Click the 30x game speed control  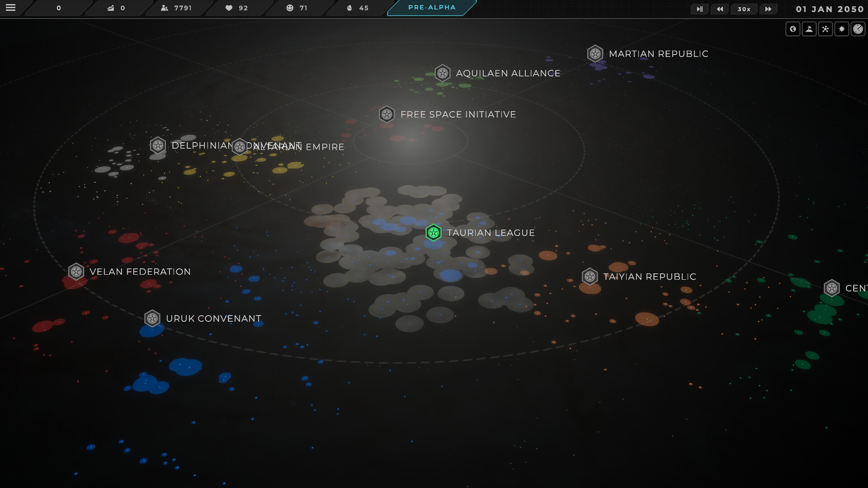(x=743, y=9)
